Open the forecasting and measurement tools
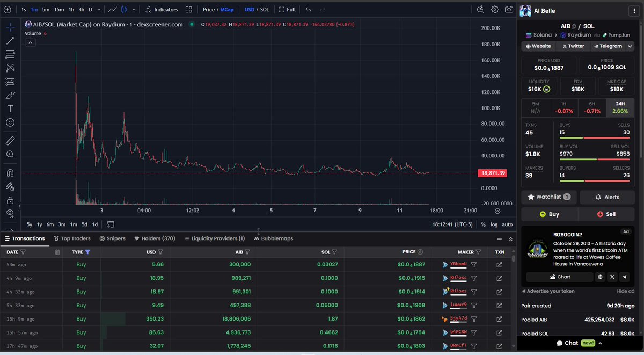Viewport: 644px width, 355px height. (x=10, y=82)
